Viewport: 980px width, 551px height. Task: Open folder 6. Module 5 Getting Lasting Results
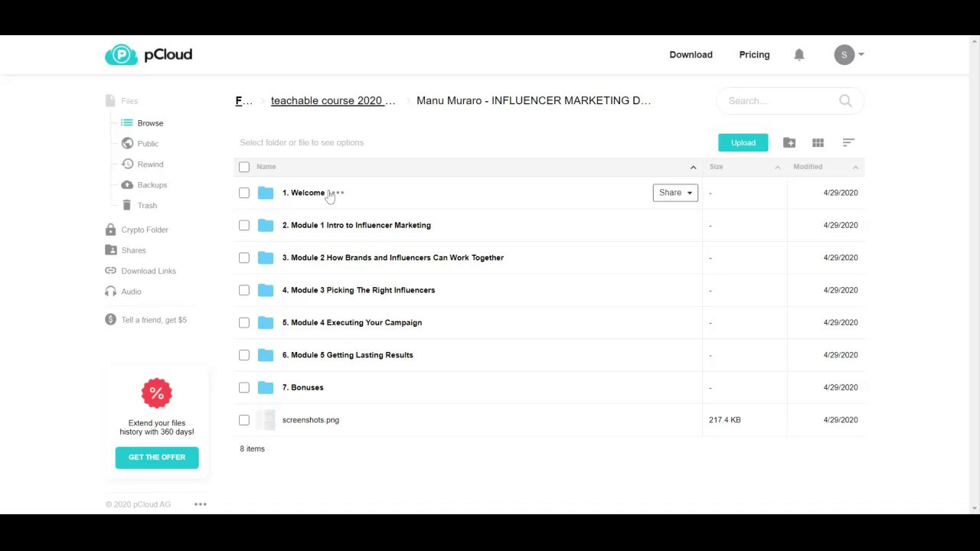pyautogui.click(x=348, y=355)
